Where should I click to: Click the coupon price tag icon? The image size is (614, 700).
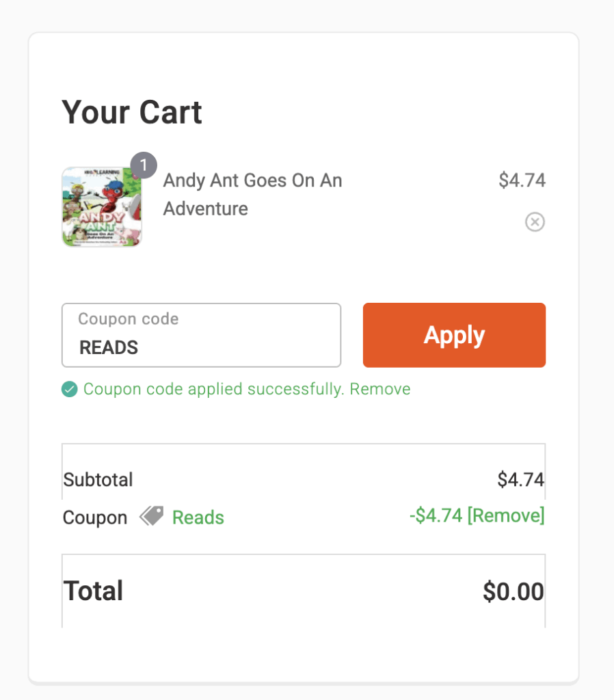coord(152,516)
